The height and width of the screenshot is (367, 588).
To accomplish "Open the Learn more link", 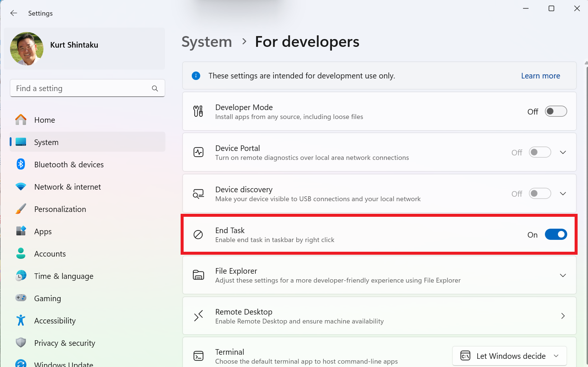I will [x=540, y=76].
